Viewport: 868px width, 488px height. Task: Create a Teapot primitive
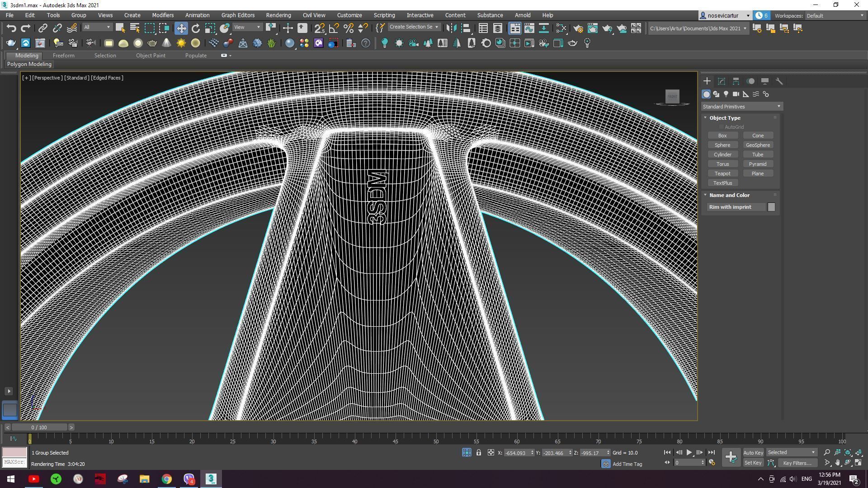722,174
